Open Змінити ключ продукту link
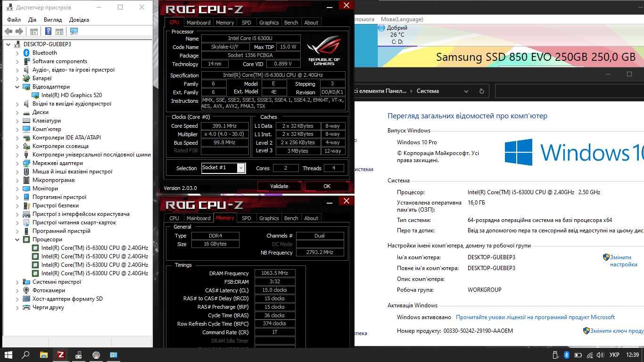This screenshot has width=644, height=362. click(617, 331)
